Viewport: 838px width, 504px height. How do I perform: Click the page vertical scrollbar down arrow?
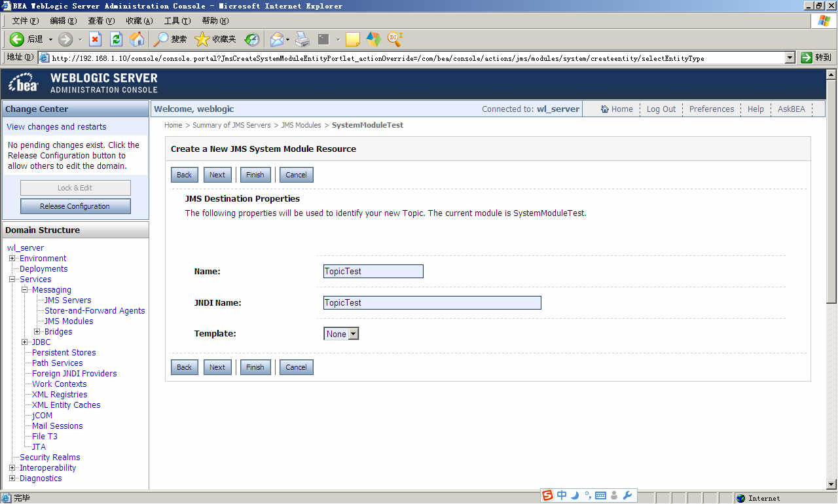coord(832,484)
